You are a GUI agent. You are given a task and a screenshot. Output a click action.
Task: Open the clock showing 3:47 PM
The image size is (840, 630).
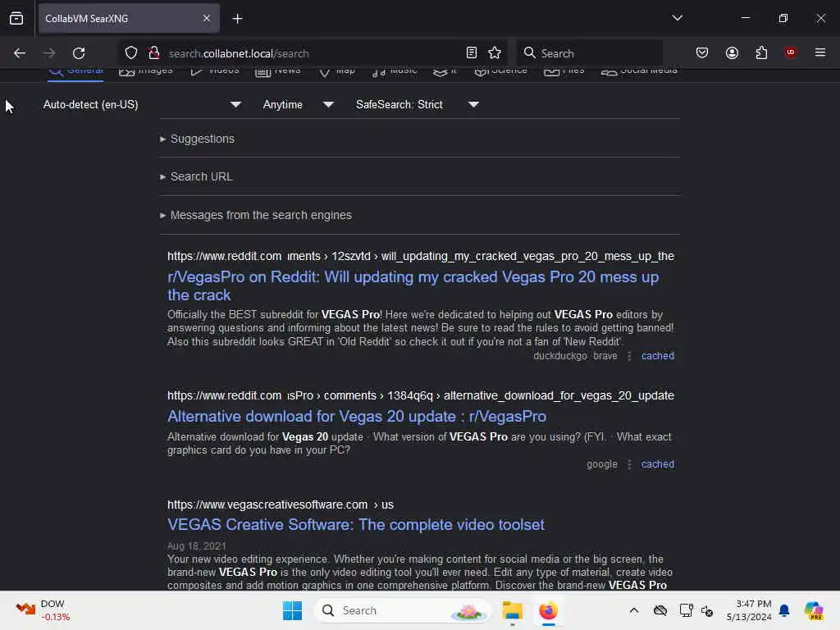(749, 610)
